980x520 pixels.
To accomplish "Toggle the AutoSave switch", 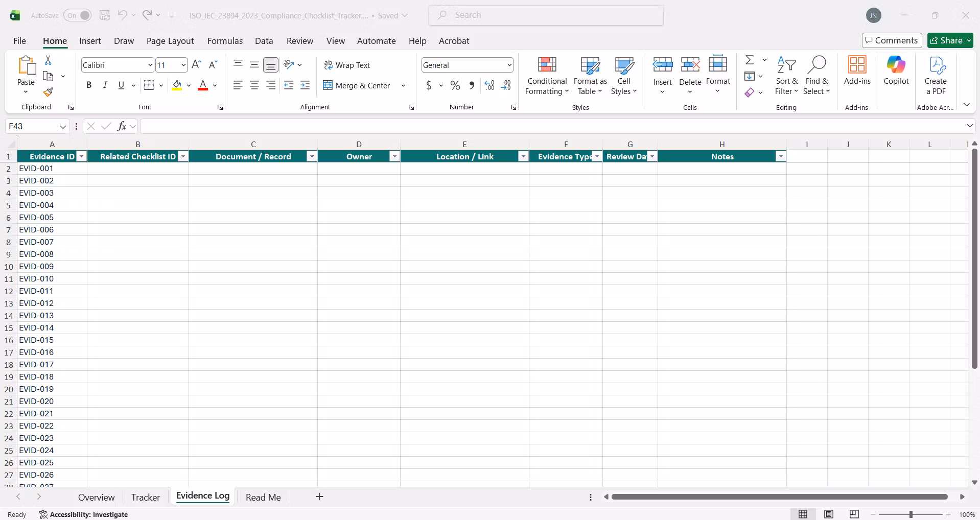I will pos(78,15).
